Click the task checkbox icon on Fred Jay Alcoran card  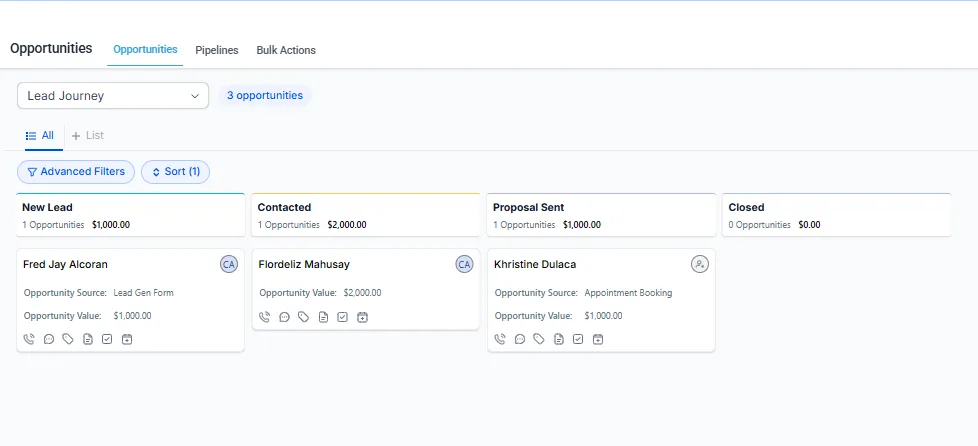pos(107,339)
